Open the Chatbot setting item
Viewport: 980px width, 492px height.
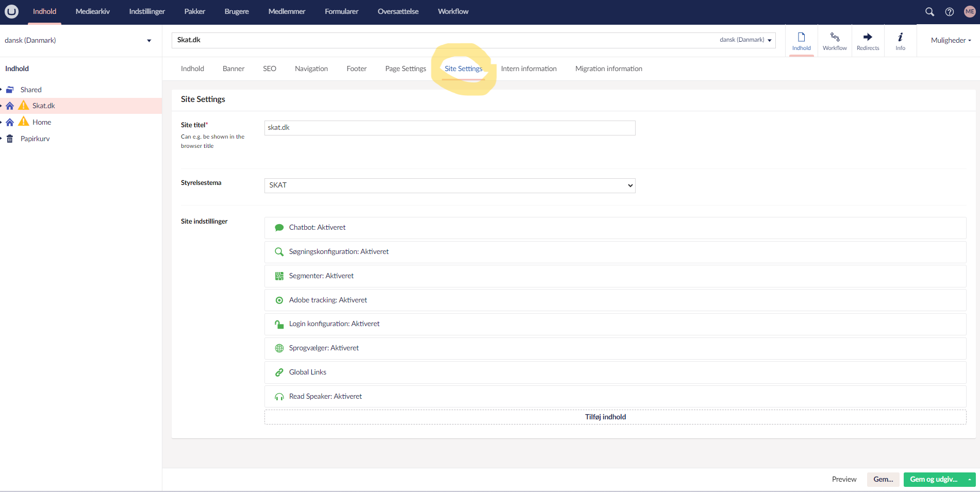[x=317, y=228]
